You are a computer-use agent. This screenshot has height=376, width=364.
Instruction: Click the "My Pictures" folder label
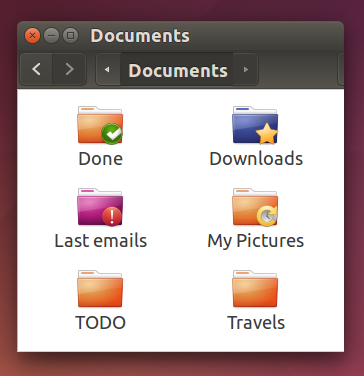coord(256,241)
